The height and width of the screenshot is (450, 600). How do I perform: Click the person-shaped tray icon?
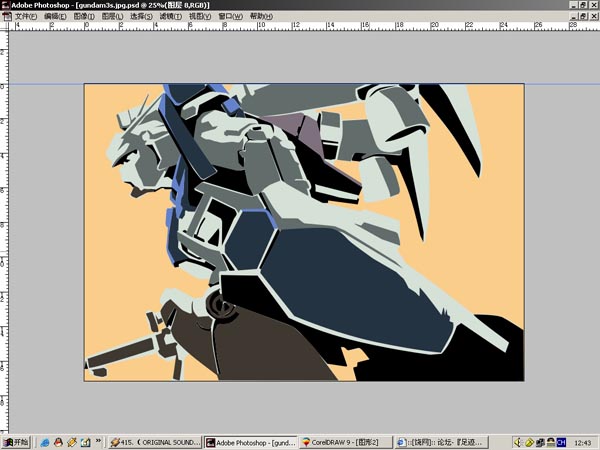550,442
